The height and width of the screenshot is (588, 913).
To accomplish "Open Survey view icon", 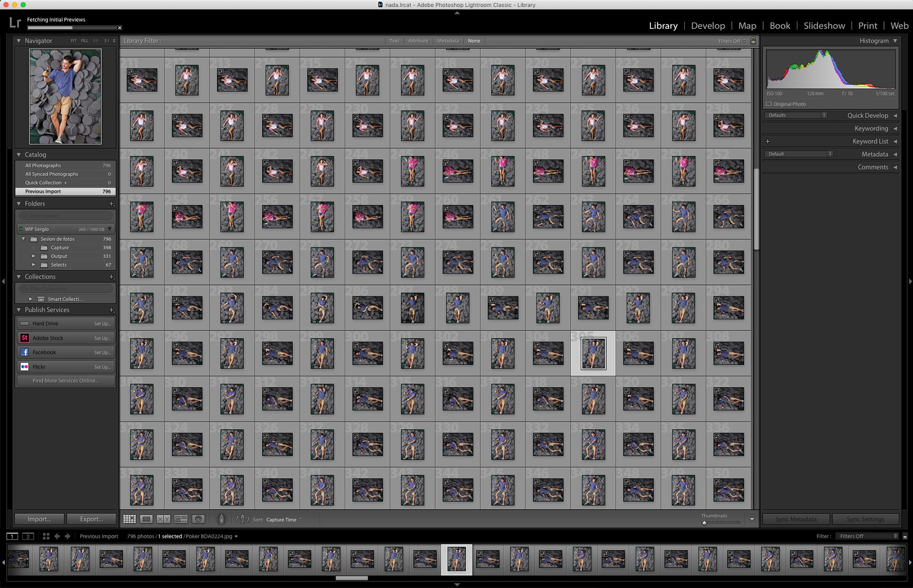I will click(x=181, y=519).
